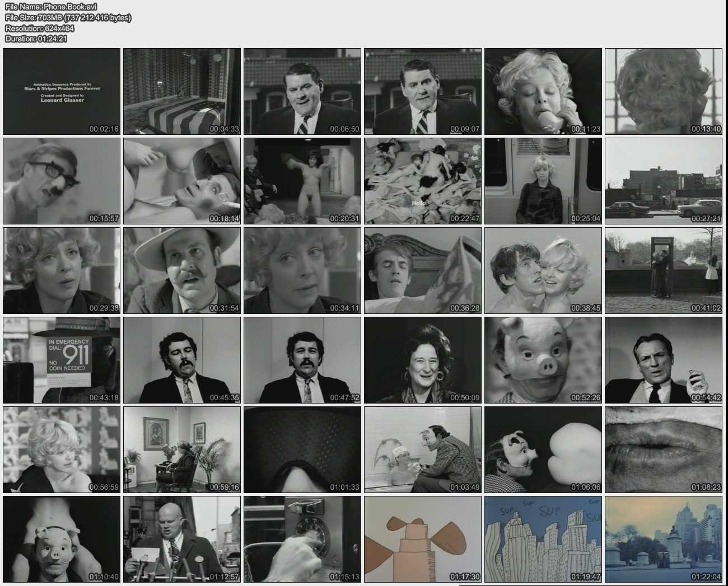
Task: Select the thumbnail with the 'Hello' subtitle
Action: tap(423, 181)
